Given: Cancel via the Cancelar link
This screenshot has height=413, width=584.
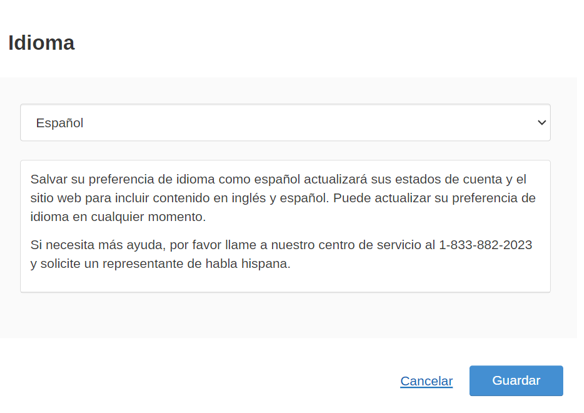Looking at the screenshot, I should coord(426,381).
